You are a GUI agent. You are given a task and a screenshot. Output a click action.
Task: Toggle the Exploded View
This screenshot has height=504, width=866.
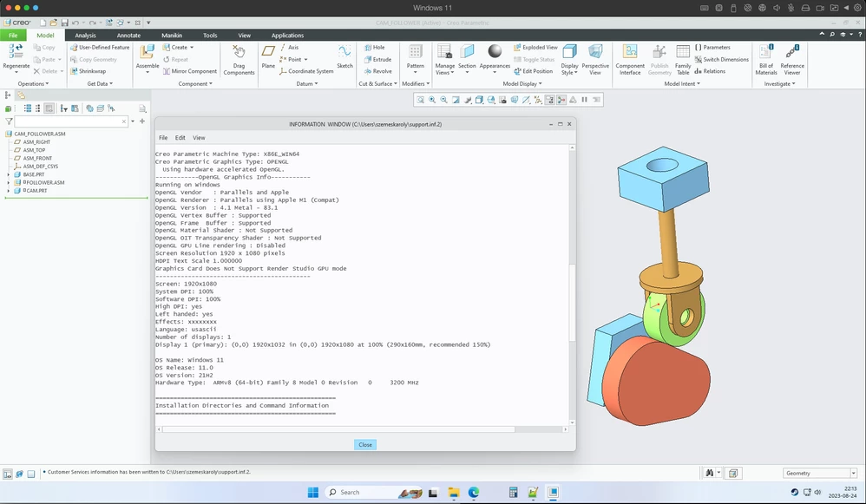538,48
